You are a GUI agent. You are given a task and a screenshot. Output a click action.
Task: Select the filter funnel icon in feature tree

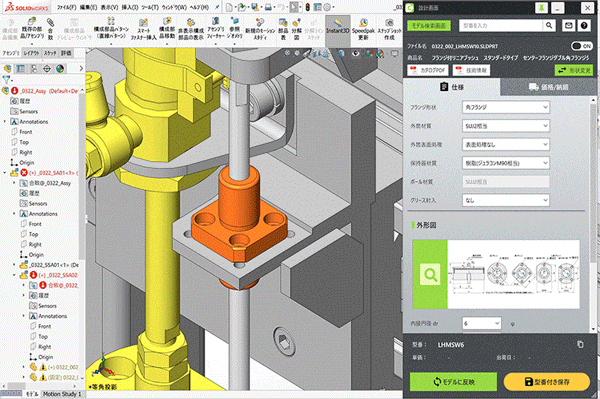[x=7, y=80]
